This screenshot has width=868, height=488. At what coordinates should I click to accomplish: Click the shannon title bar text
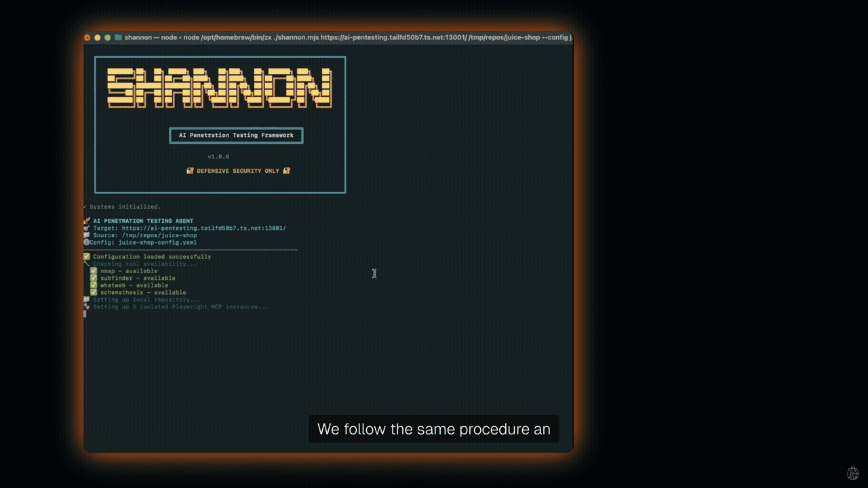(x=138, y=37)
